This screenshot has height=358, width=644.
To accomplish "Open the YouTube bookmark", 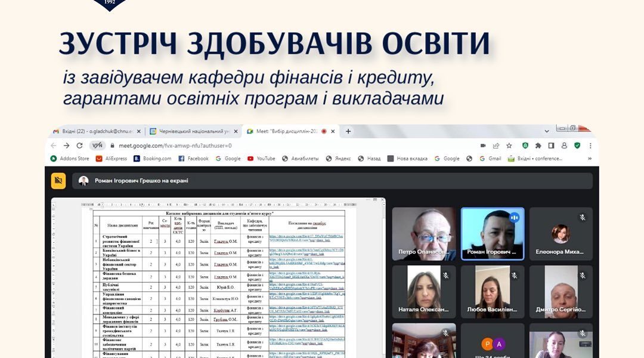I will [261, 158].
